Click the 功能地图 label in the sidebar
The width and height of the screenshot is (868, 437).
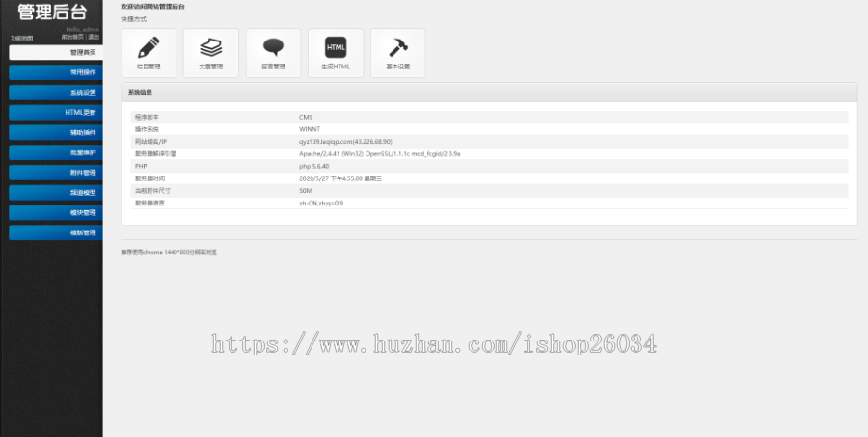[x=21, y=39]
